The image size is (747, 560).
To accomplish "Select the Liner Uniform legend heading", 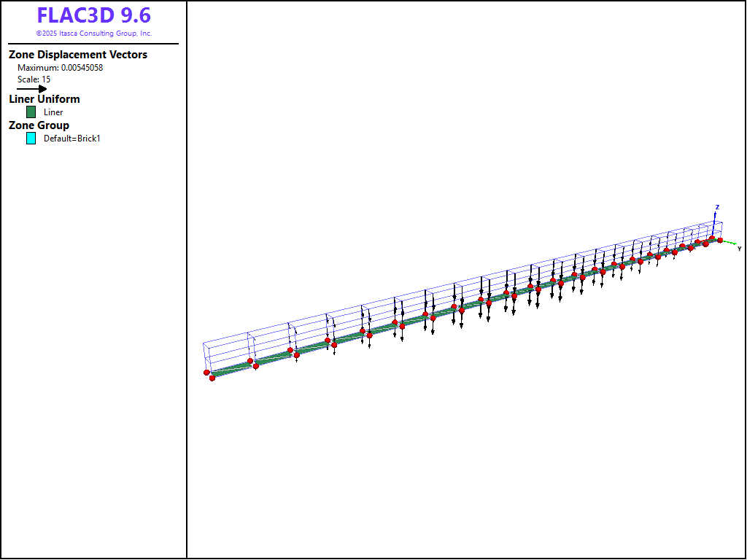I will [44, 99].
